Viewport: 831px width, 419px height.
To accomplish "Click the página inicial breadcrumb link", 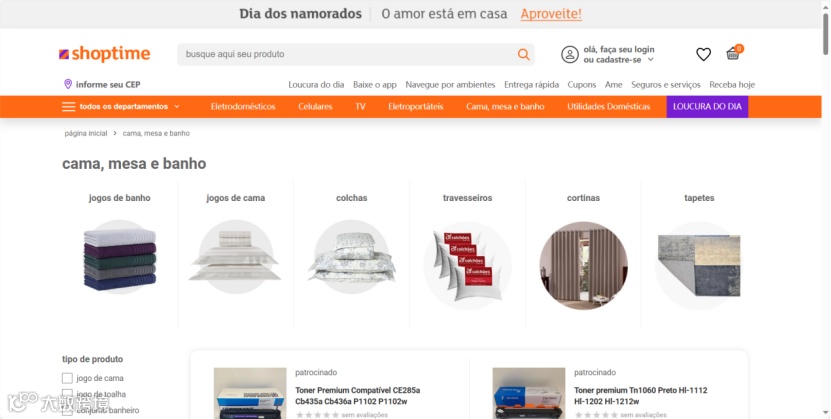I will tap(86, 133).
